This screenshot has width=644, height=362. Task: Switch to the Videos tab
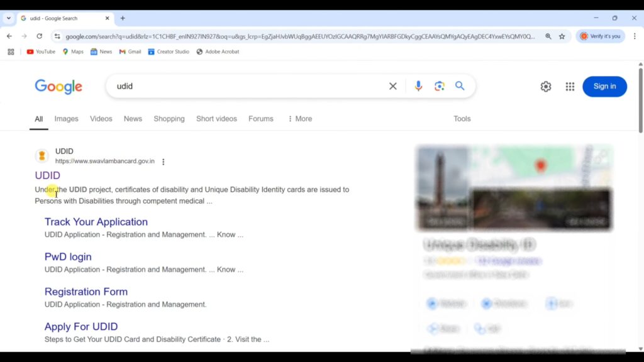(101, 119)
